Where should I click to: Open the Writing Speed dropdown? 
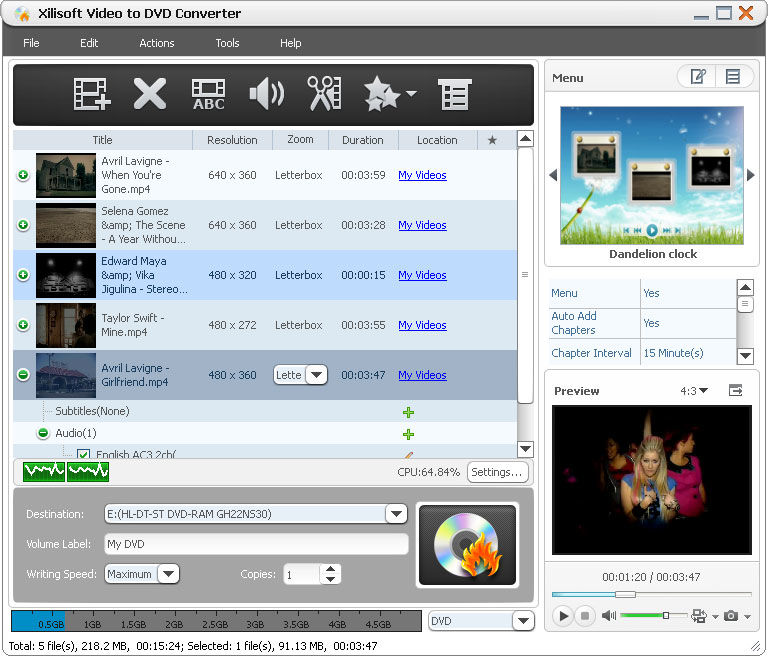[x=168, y=574]
